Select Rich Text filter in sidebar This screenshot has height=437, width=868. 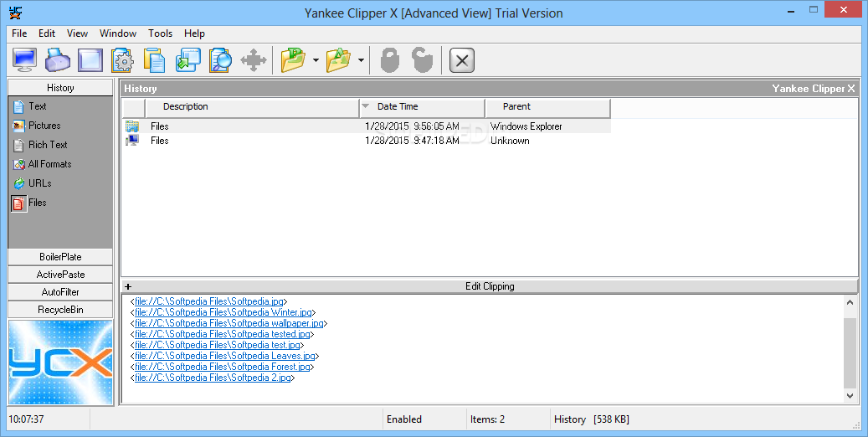coord(40,145)
